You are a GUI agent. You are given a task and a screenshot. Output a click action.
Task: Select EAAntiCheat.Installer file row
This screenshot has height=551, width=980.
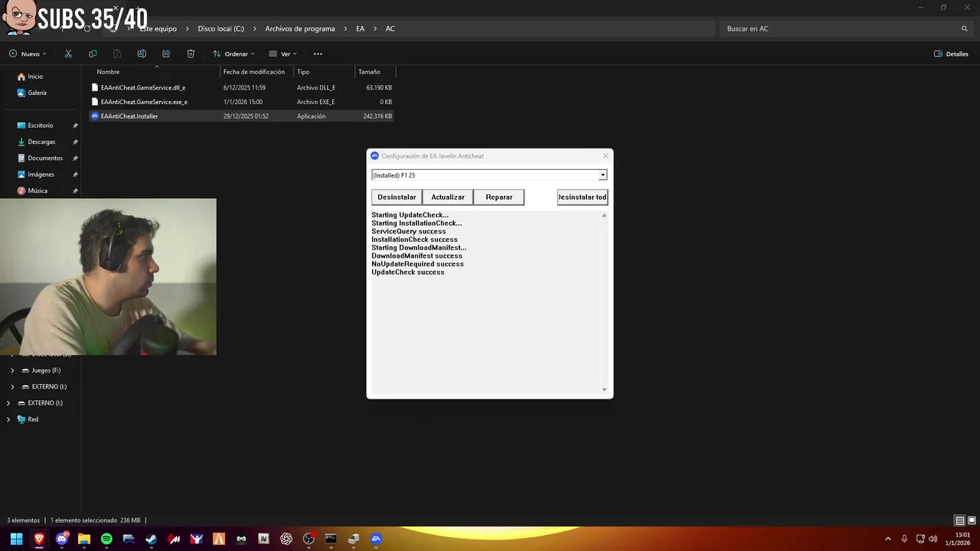241,116
